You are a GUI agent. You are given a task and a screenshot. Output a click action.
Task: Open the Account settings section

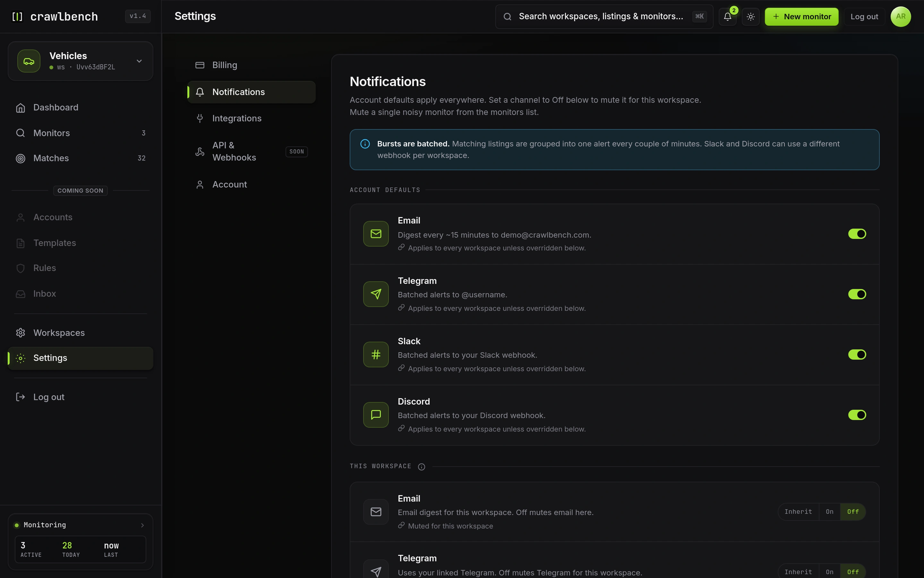[251, 185]
